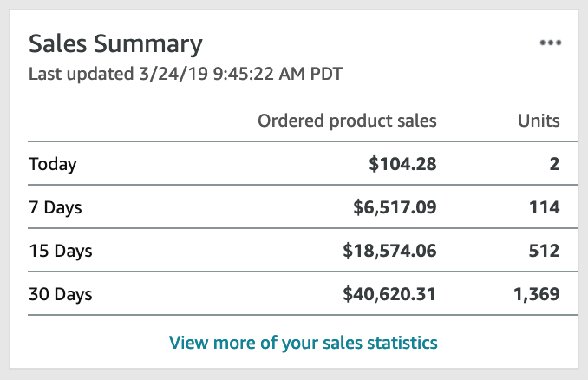Click the 30 Days sales $40,620.31

click(x=389, y=294)
